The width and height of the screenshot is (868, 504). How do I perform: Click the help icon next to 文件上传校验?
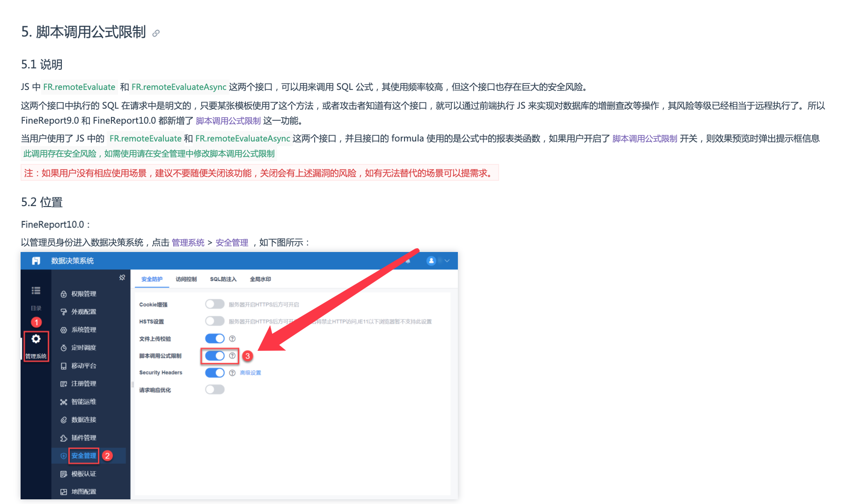[x=232, y=339]
